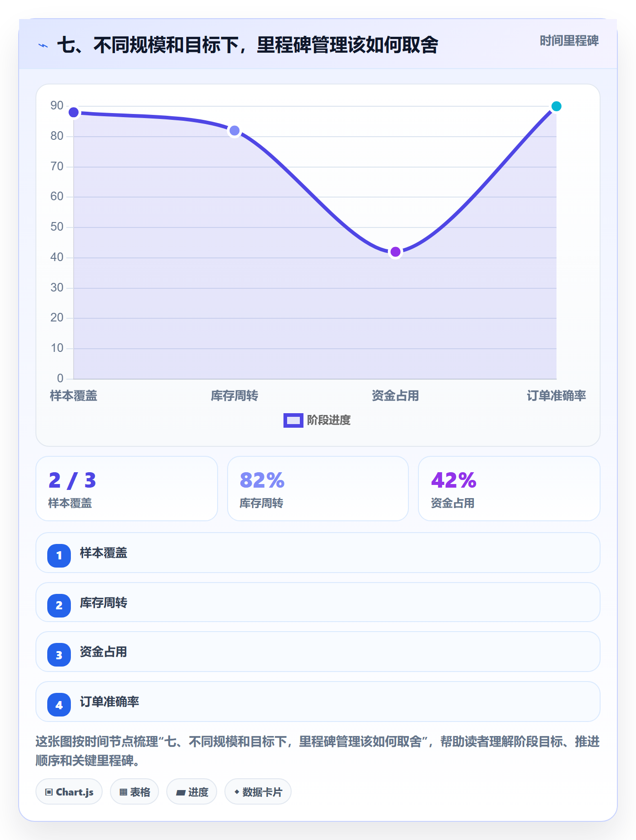Viewport: 636px width, 840px height.
Task: Click the number 1 badge for 样本覆盖
Action: [59, 555]
